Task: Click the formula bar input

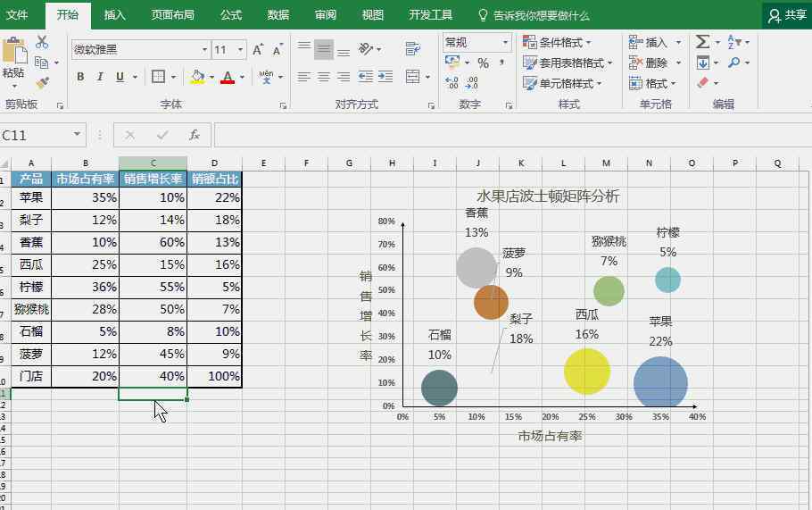Action: coord(511,135)
